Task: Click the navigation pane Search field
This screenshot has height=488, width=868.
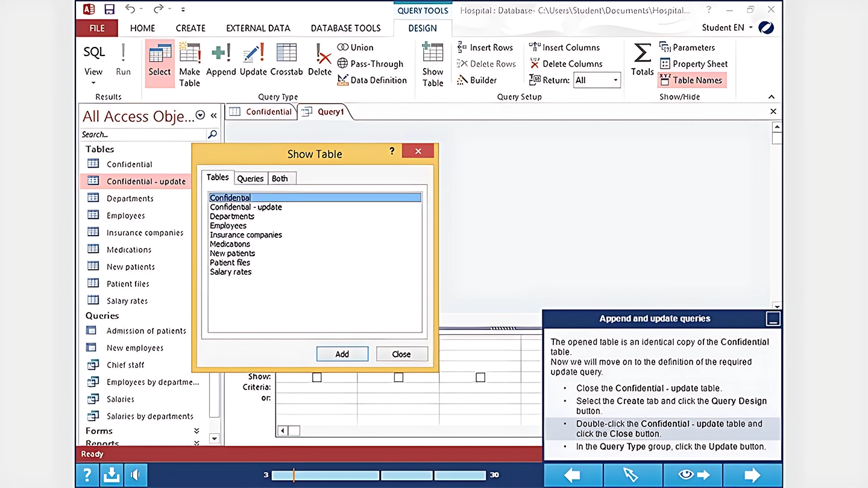Action: tap(143, 134)
